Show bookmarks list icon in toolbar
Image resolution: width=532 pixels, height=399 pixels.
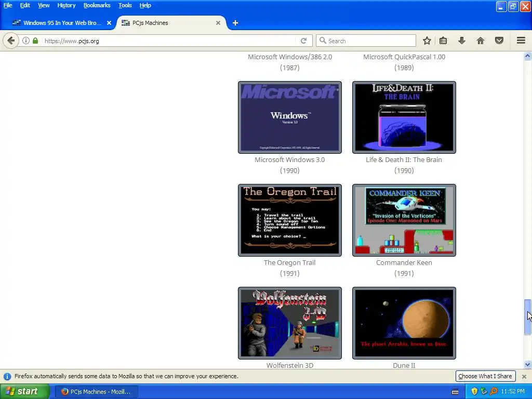[x=443, y=41]
